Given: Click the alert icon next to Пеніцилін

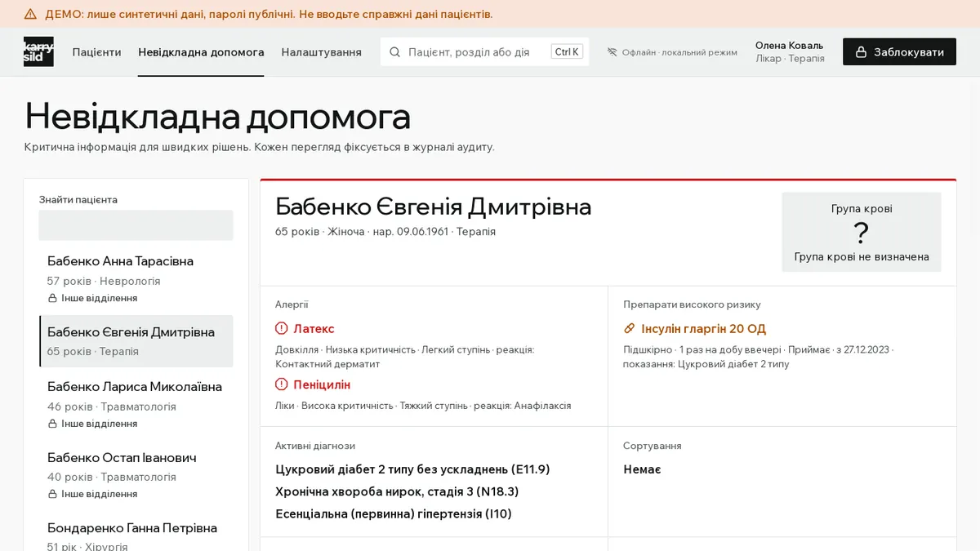Looking at the screenshot, I should 282,384.
